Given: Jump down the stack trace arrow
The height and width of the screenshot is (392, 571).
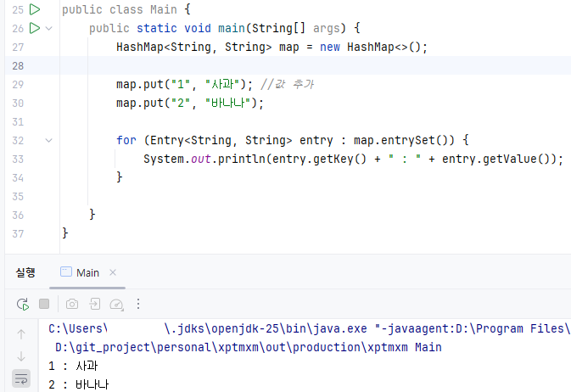Looking at the screenshot, I should (21, 356).
